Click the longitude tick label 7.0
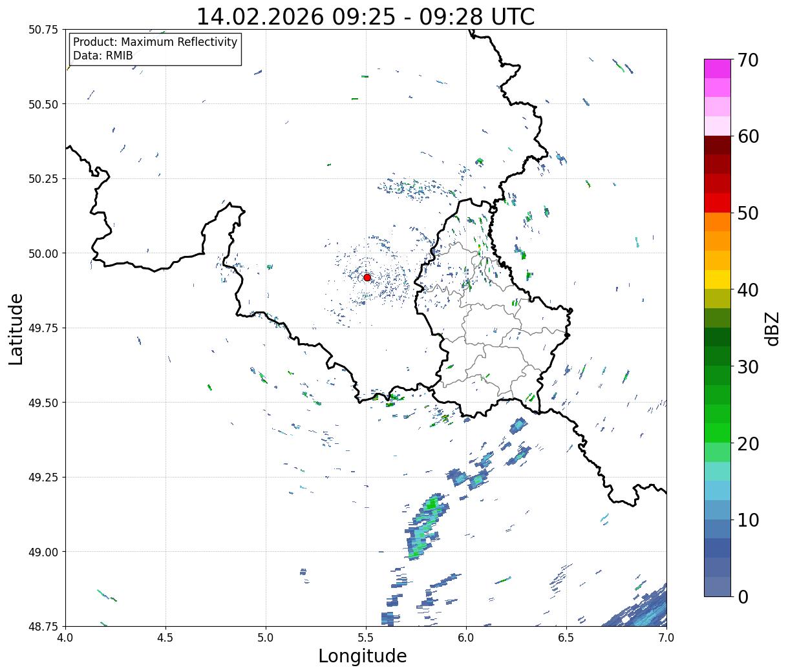The image size is (788, 672). pyautogui.click(x=666, y=638)
